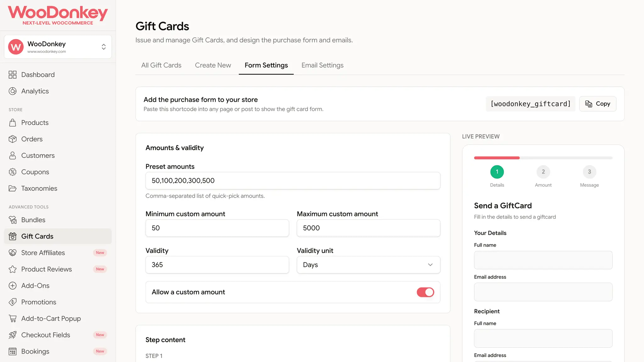This screenshot has width=644, height=362.
Task: Click the Taxonomies folder icon
Action: (x=13, y=188)
